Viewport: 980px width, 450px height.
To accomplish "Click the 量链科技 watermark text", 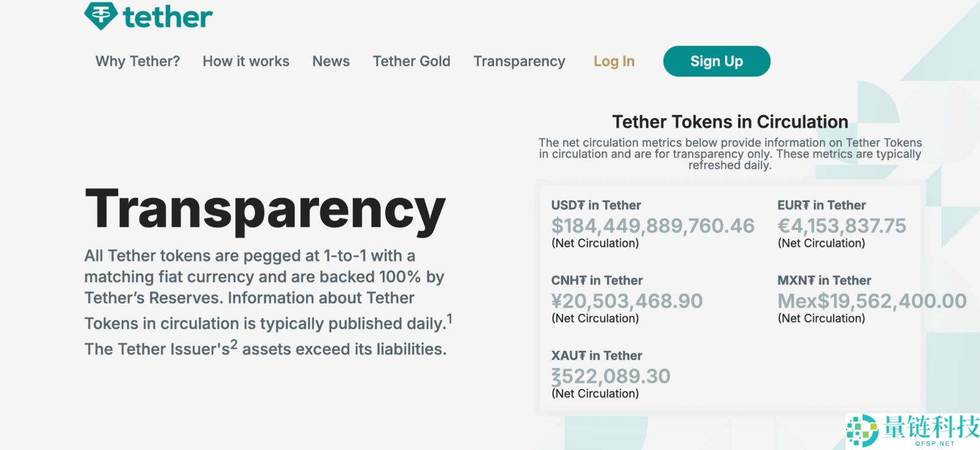I will pos(930,427).
